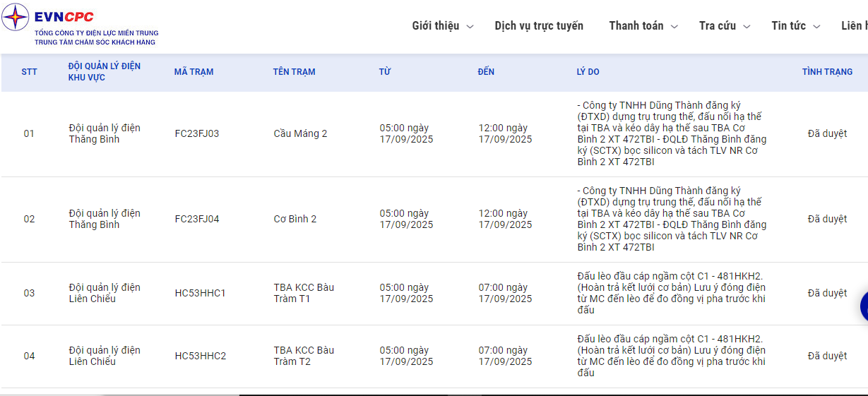This screenshot has width=868, height=396.
Task: Click the blue floating button at right edge
Action: point(864,307)
